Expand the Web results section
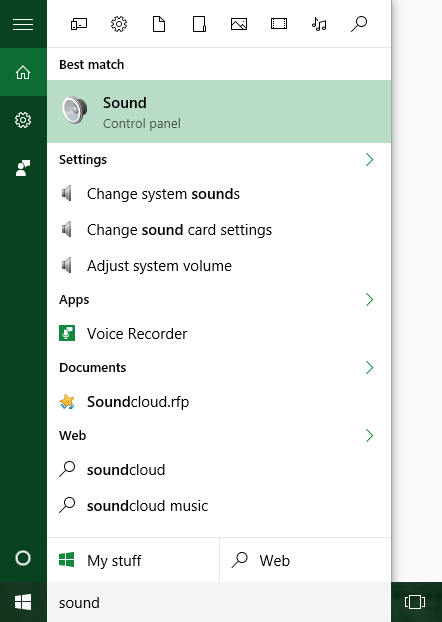The image size is (442, 622). (x=369, y=436)
